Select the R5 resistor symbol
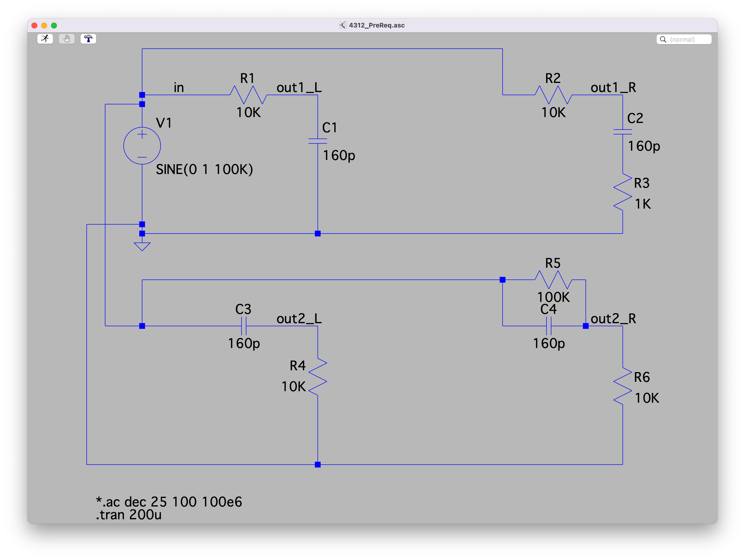The height and width of the screenshot is (560, 745). click(x=553, y=280)
